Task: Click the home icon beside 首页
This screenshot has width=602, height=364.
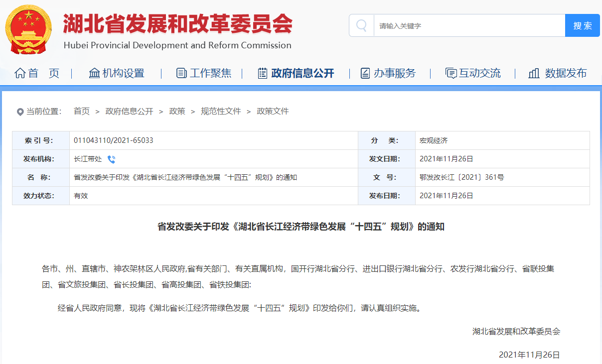Action: point(20,73)
